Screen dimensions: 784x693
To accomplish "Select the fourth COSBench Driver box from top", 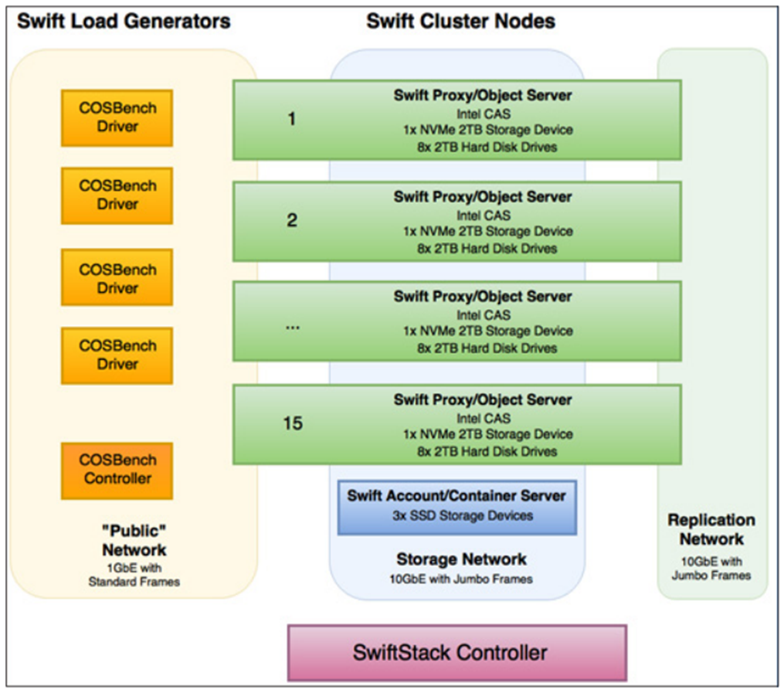I will click(x=117, y=355).
